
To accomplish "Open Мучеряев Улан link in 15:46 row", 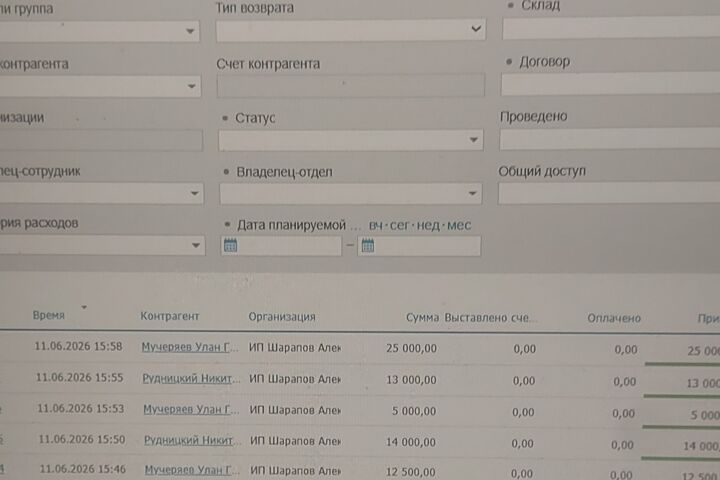I will coord(192,470).
